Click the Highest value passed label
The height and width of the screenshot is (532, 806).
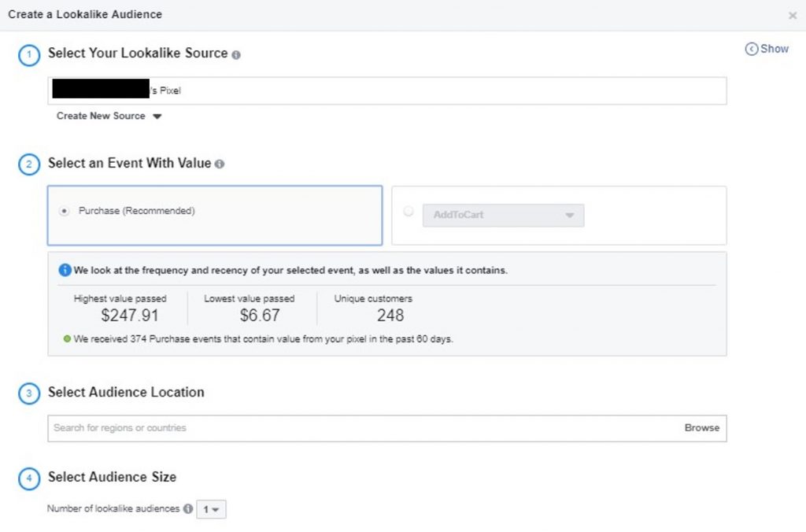[120, 298]
